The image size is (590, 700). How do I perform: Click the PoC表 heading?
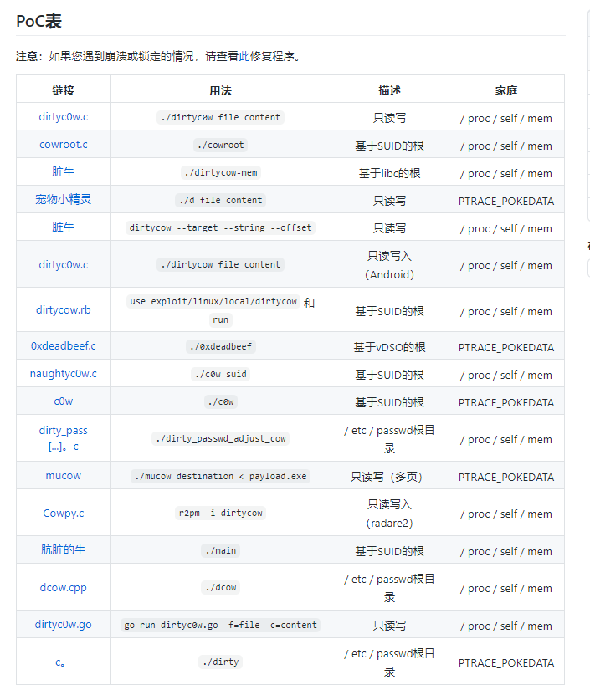tap(38, 21)
